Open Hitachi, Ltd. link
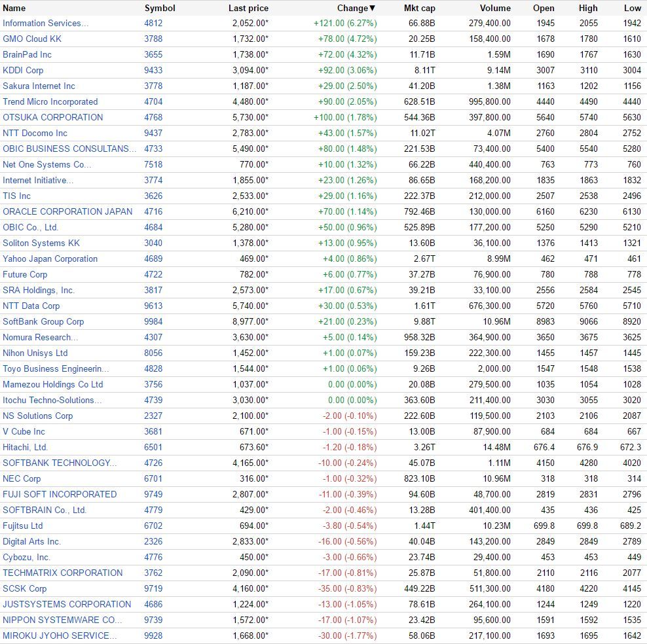 [x=25, y=447]
